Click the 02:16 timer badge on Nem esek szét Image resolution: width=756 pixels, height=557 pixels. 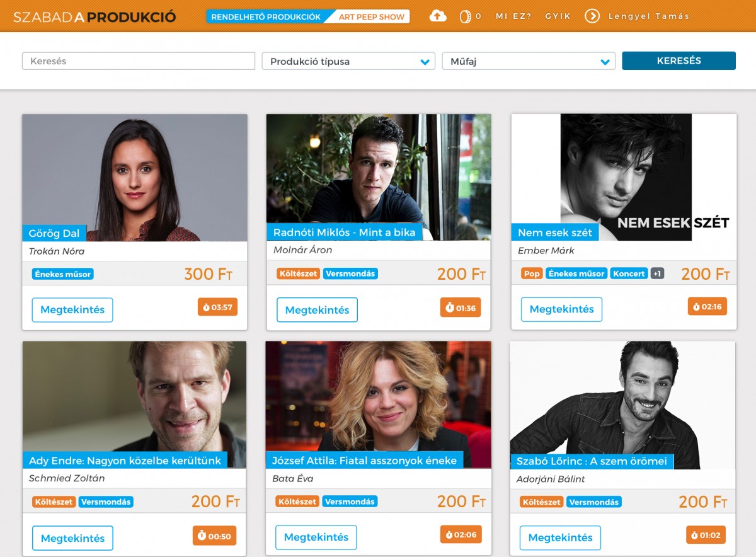click(x=707, y=307)
